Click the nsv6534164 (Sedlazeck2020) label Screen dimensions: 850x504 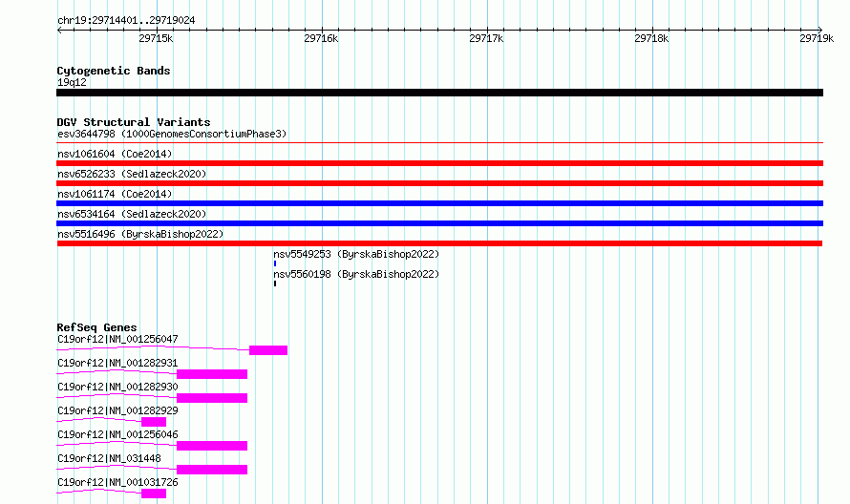pos(132,214)
